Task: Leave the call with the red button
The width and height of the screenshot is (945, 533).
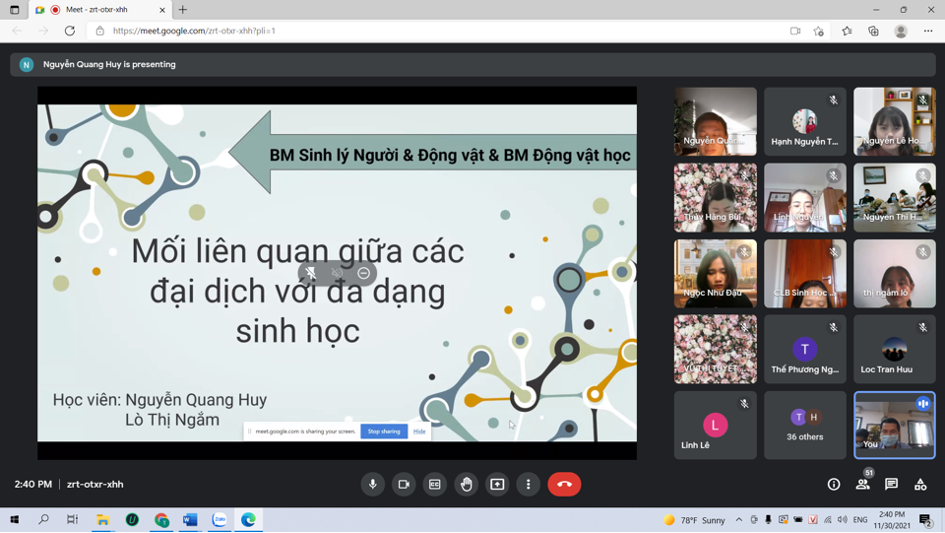Action: [x=564, y=484]
